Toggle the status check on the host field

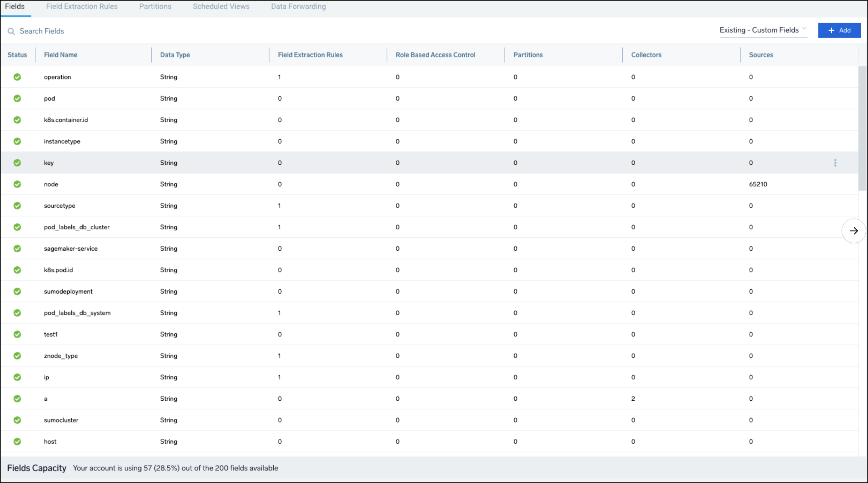[17, 441]
